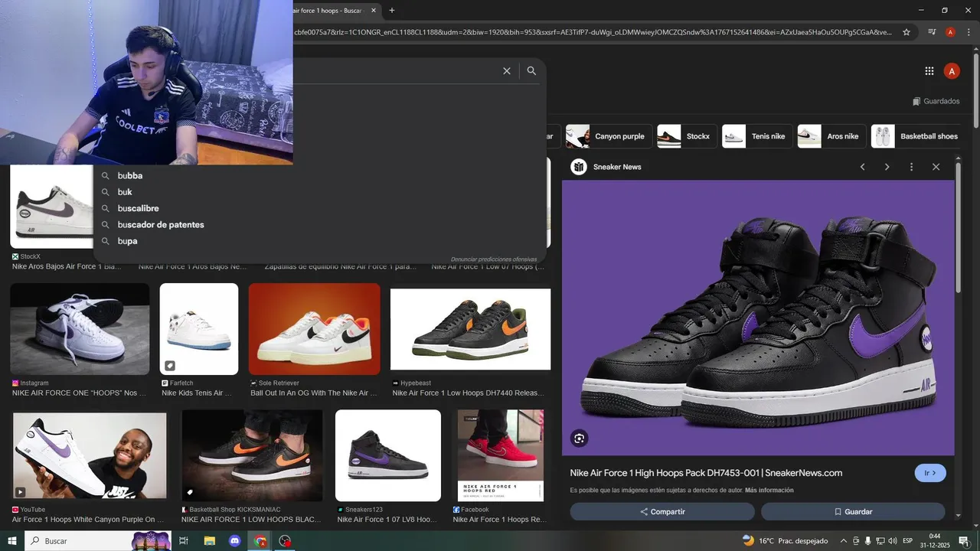The height and width of the screenshot is (551, 980).
Task: Clear the Google search box with X
Action: pyautogui.click(x=507, y=70)
